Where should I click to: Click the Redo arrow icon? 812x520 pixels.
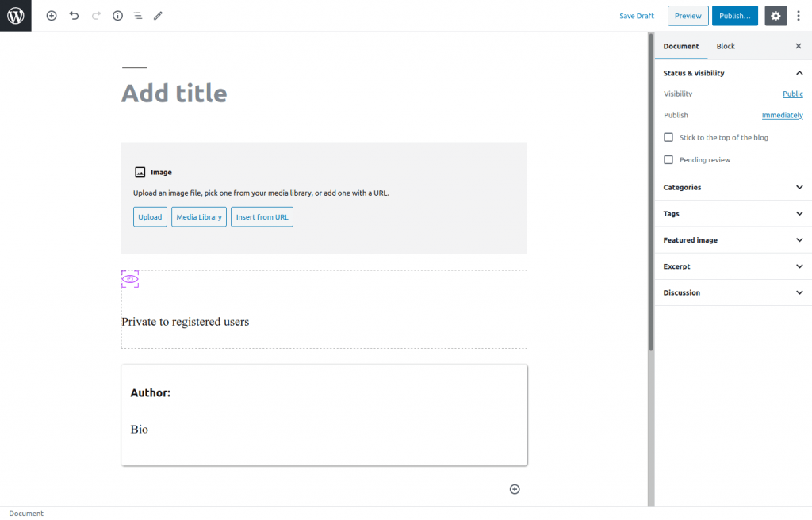tap(96, 16)
